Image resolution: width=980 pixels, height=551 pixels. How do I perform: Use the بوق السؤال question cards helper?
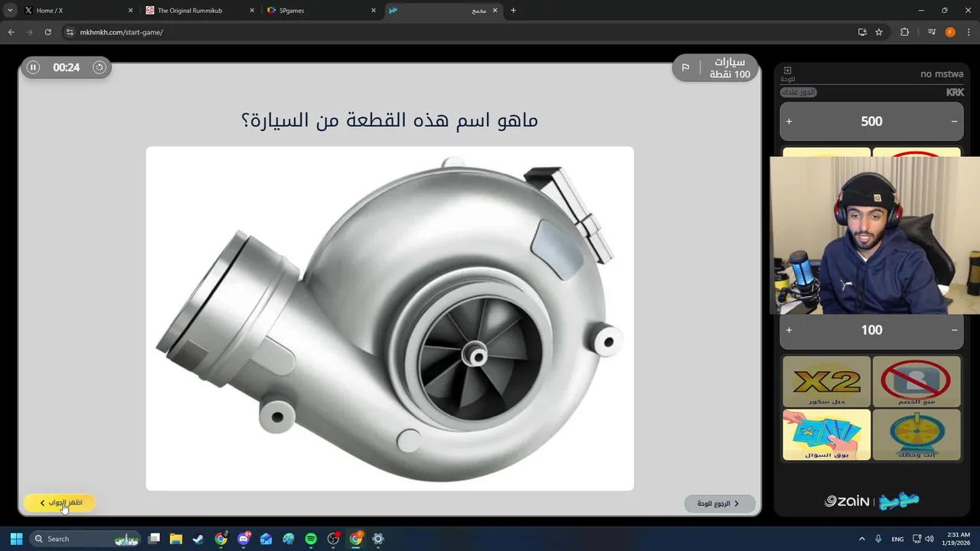click(x=826, y=435)
